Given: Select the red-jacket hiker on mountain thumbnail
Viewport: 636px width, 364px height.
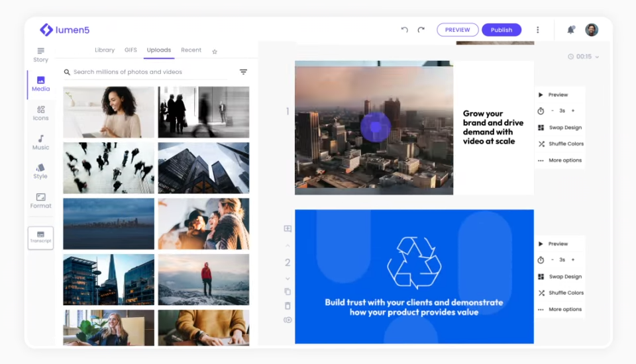Looking at the screenshot, I should pyautogui.click(x=203, y=280).
